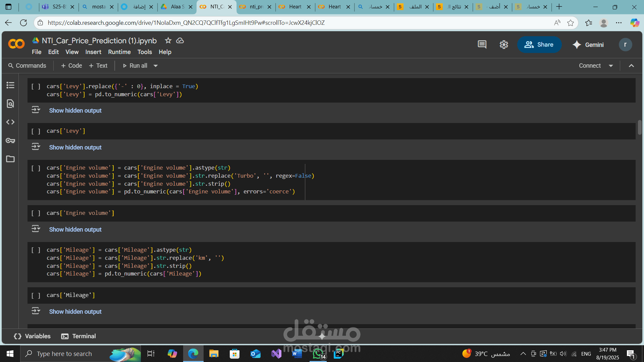
Task: Open the Variables panel
Action: pos(32,336)
